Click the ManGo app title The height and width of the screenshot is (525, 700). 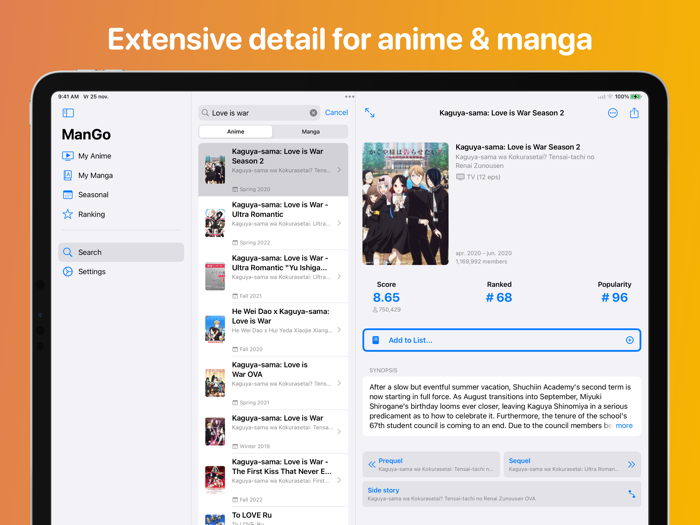tap(86, 134)
